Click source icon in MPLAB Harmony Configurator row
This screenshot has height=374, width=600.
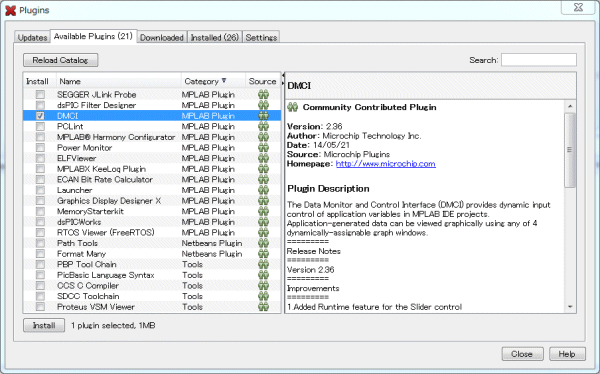coord(263,137)
